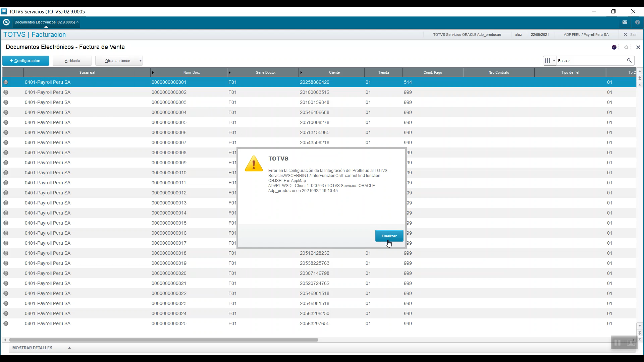Click the arrow beside Num. Doc. header

pos(153,72)
